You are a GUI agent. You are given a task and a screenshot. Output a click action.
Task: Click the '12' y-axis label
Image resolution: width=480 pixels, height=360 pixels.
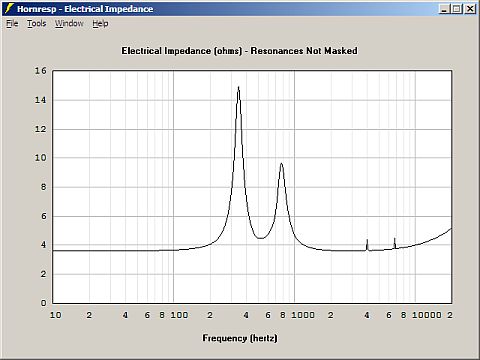(41, 129)
